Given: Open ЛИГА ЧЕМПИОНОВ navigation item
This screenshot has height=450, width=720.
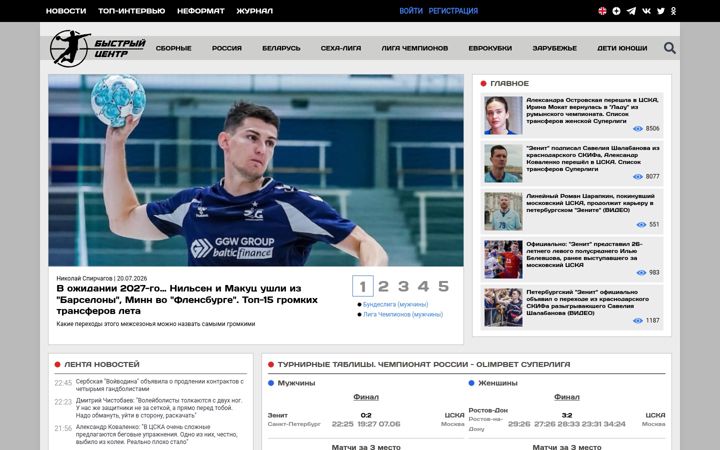Looking at the screenshot, I should (415, 48).
